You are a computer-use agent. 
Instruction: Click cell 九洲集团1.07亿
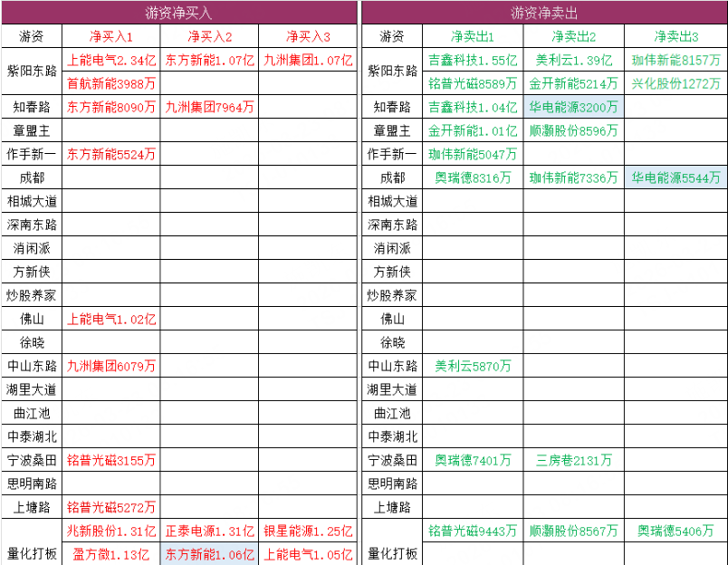pyautogui.click(x=308, y=60)
